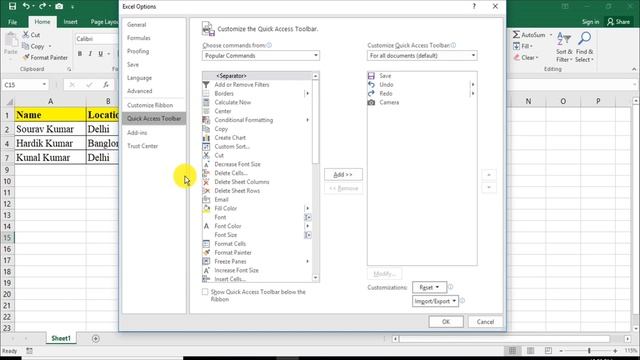Image resolution: width=640 pixels, height=360 pixels.
Task: Click the Save icon in the Excel title bar
Action: 12,6
